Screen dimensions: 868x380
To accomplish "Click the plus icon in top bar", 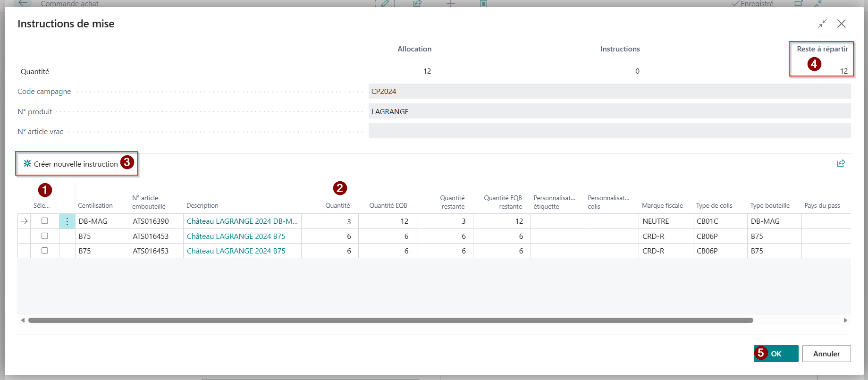I will tap(451, 3).
